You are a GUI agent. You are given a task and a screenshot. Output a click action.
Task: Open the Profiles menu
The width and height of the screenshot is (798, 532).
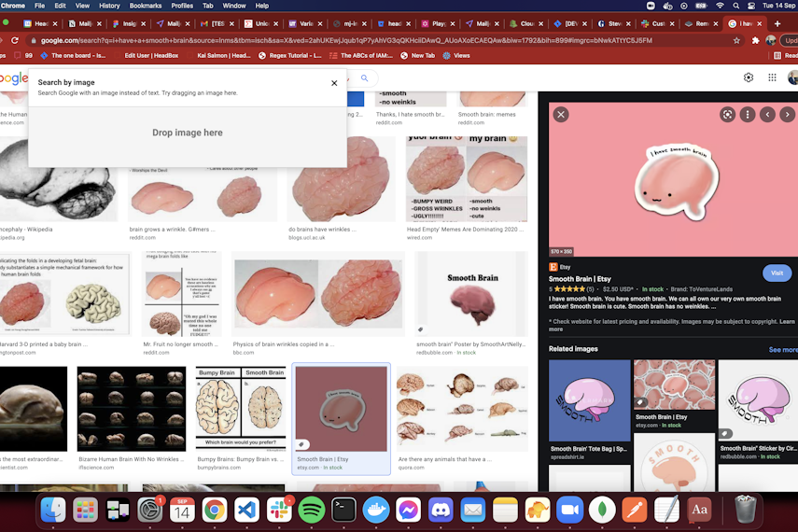(182, 6)
